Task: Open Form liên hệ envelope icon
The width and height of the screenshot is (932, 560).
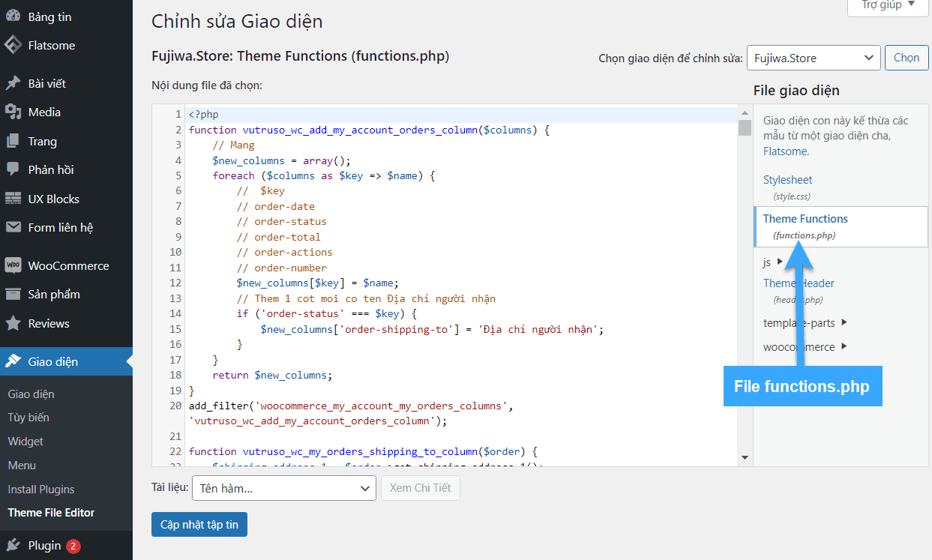Action: pyautogui.click(x=13, y=227)
